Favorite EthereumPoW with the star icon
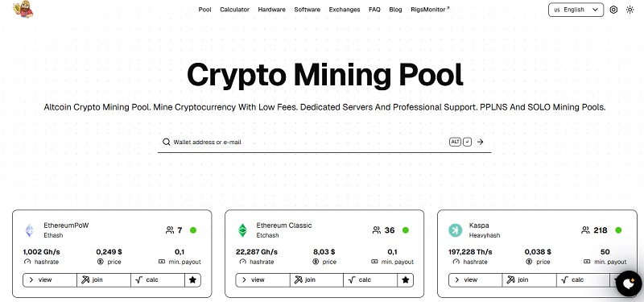This screenshot has width=644, height=302. click(192, 279)
